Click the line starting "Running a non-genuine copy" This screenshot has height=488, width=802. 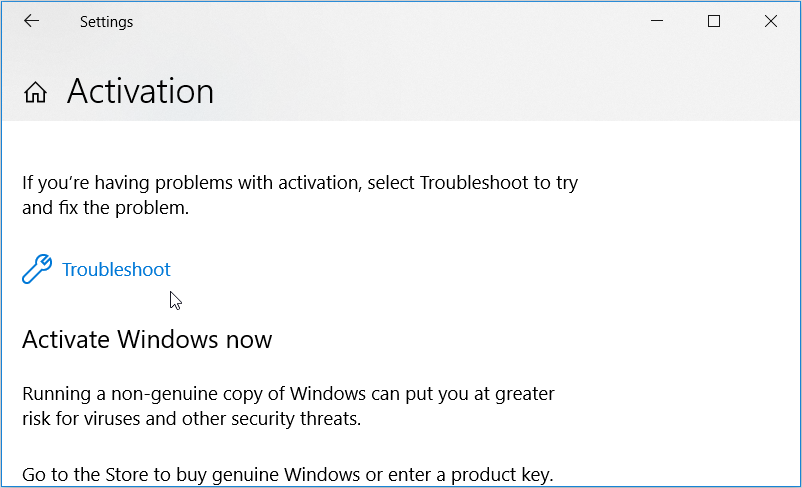[288, 394]
